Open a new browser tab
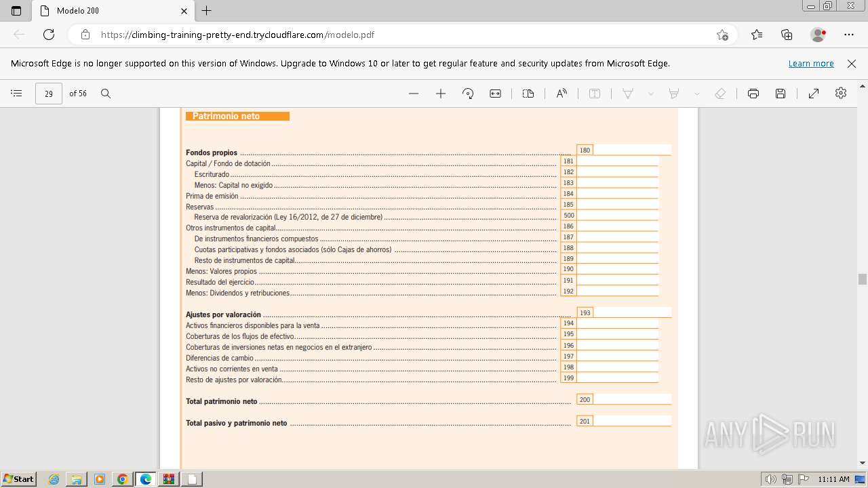The width and height of the screenshot is (868, 488). pyautogui.click(x=207, y=11)
